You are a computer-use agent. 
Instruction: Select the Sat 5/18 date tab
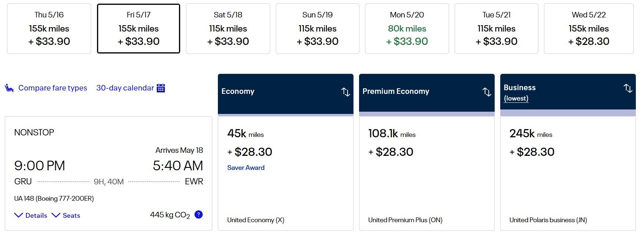228,29
